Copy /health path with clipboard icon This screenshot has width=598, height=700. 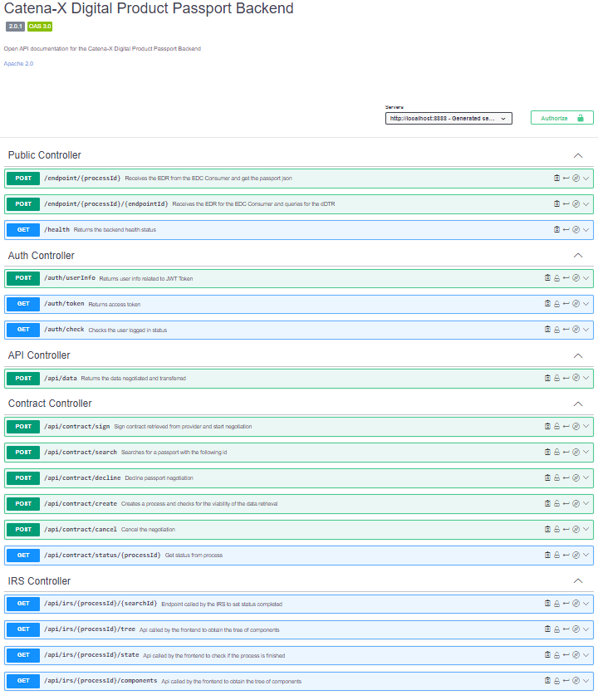557,229
